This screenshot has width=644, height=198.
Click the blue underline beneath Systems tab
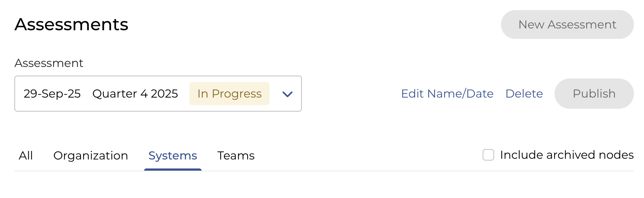pos(172,170)
